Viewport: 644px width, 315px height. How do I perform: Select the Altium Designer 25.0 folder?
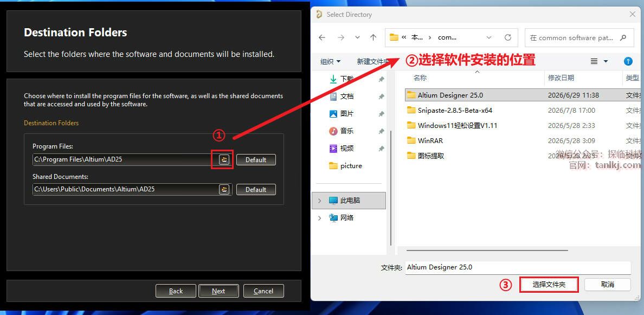point(523,95)
